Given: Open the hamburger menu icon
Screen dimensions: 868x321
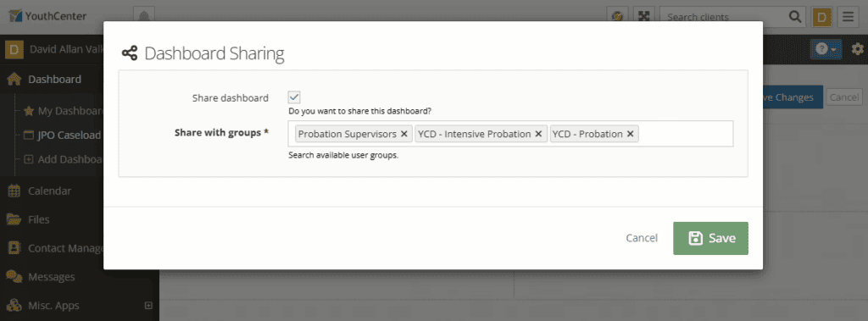Looking at the screenshot, I should coord(848,17).
